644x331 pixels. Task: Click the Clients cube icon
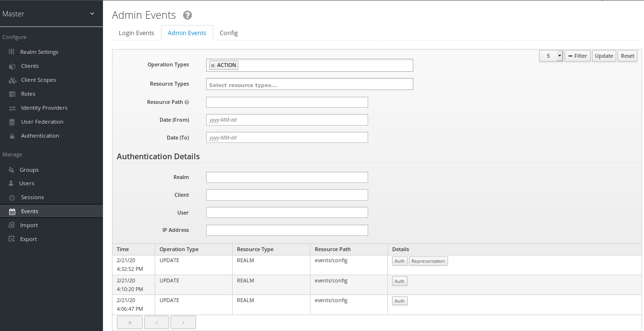(12, 66)
